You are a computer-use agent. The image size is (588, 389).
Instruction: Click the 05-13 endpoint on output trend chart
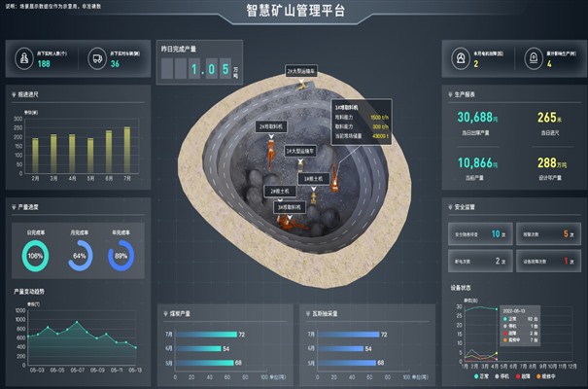click(x=135, y=347)
